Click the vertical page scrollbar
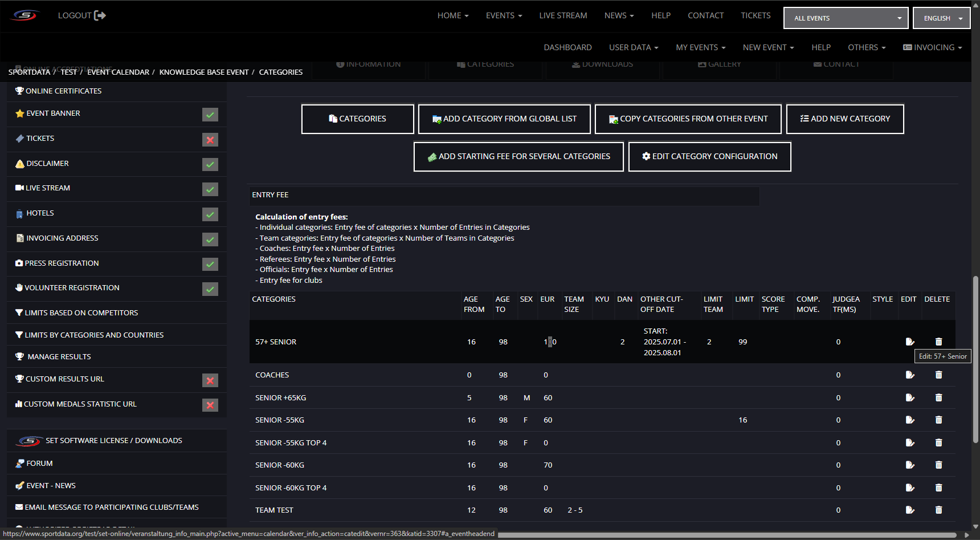Image resolution: width=980 pixels, height=540 pixels. coord(975,359)
